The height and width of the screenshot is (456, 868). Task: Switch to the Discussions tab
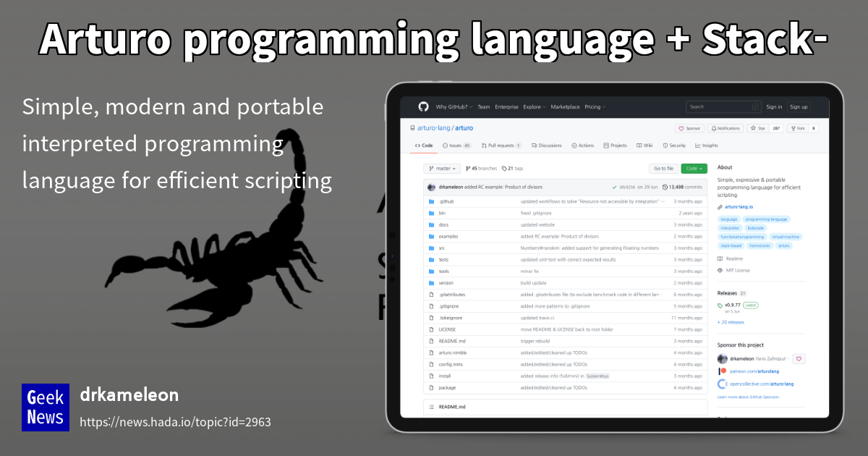pyautogui.click(x=546, y=145)
